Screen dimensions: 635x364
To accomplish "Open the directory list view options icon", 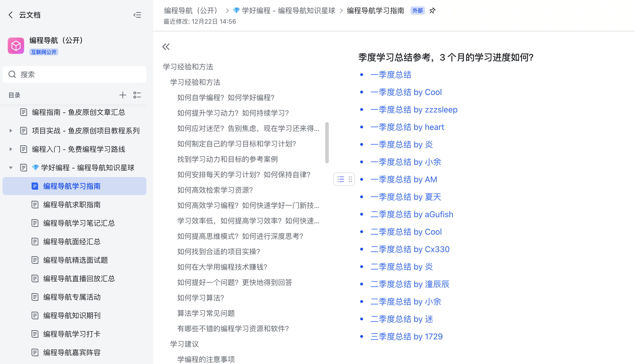I will tap(137, 95).
